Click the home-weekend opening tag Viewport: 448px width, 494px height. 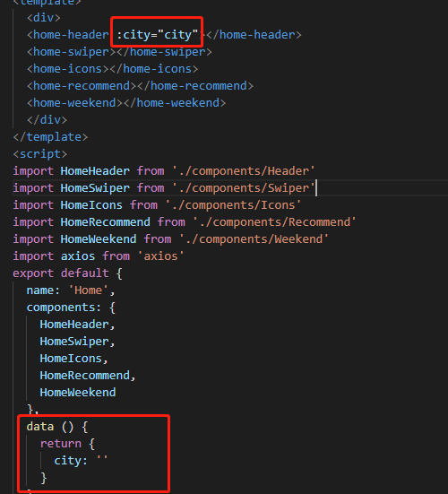click(x=75, y=103)
